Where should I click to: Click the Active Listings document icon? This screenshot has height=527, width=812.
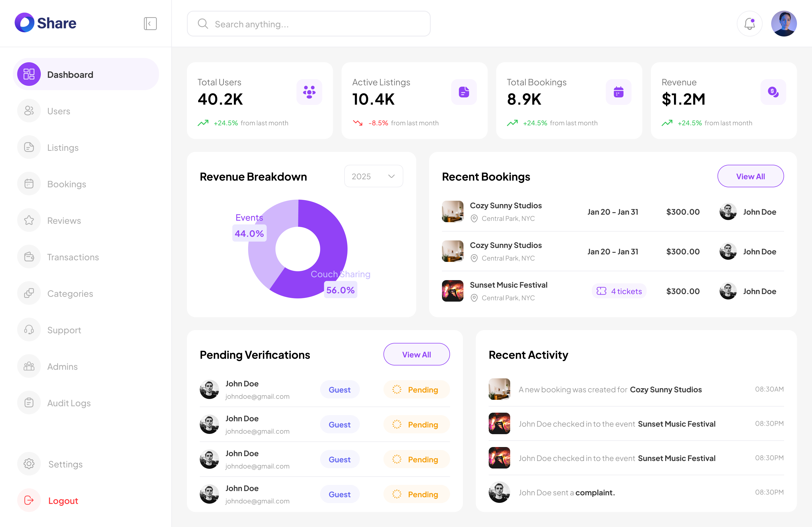(464, 92)
